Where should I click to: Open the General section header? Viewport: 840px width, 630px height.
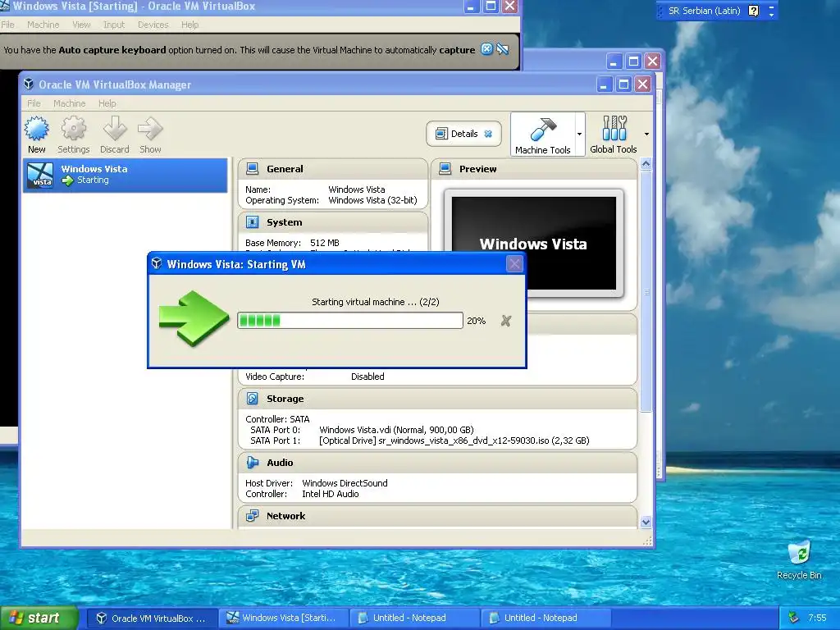click(333, 169)
